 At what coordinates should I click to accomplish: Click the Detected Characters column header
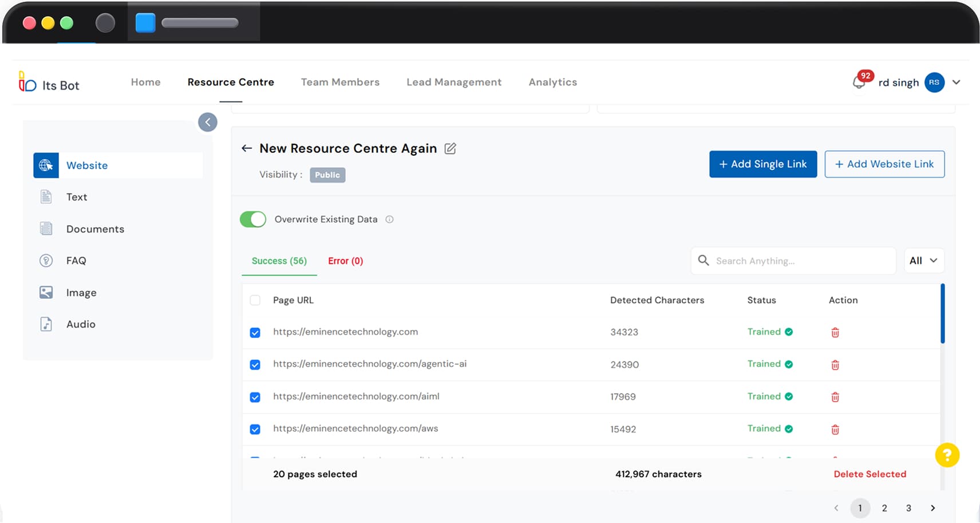coord(657,300)
